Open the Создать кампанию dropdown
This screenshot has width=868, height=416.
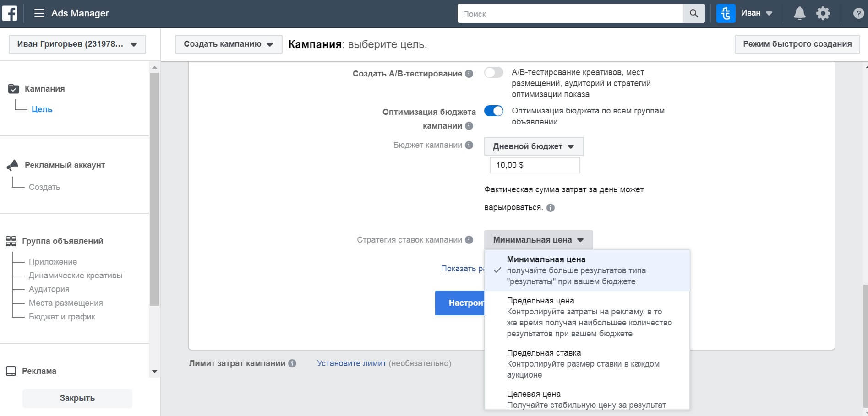tap(229, 44)
